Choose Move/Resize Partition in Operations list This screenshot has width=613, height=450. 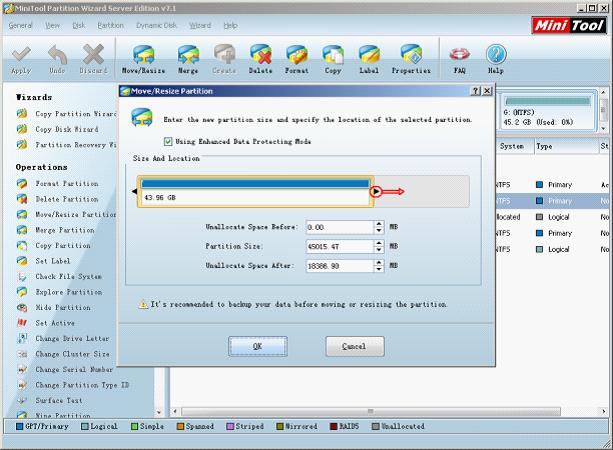pos(66,215)
